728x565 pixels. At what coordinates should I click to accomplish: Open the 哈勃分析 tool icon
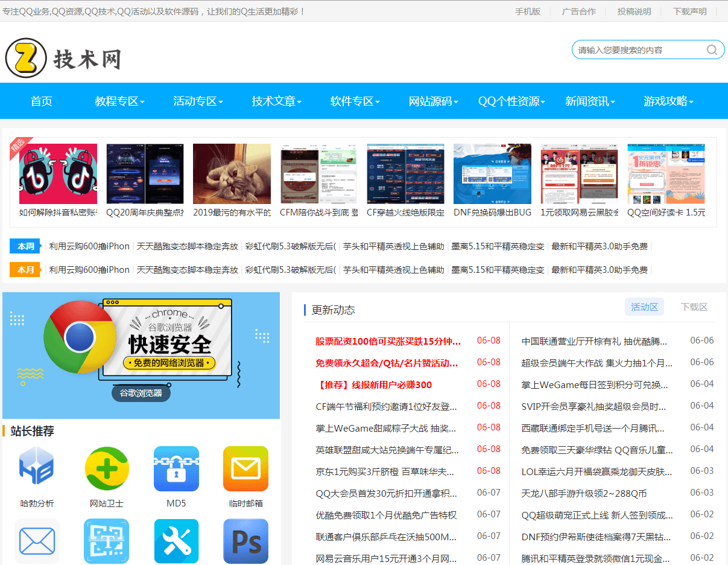pyautogui.click(x=37, y=468)
